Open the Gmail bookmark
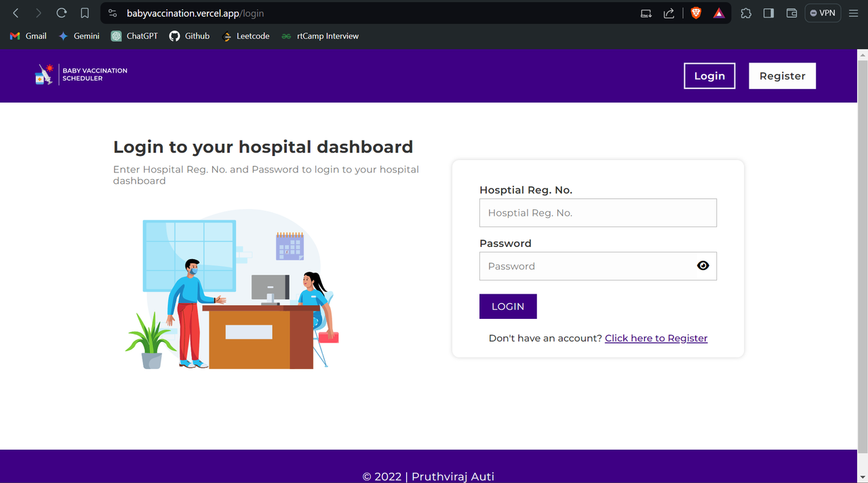The width and height of the screenshot is (868, 483). [x=28, y=36]
